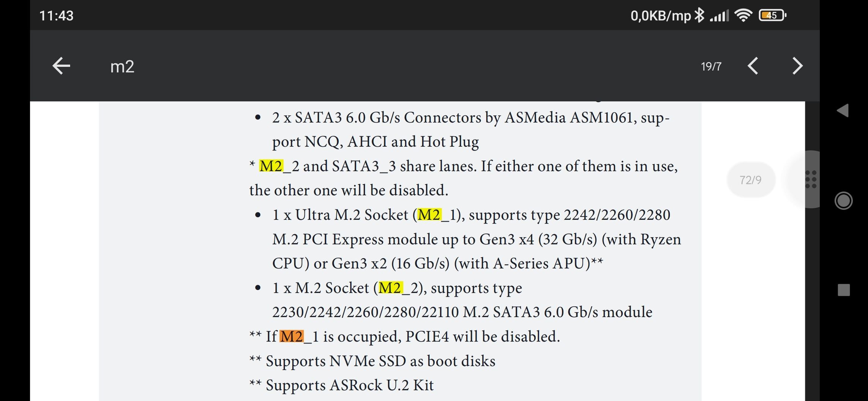Open recent apps with the square button
Viewport: 868px width, 401px height.
[844, 290]
